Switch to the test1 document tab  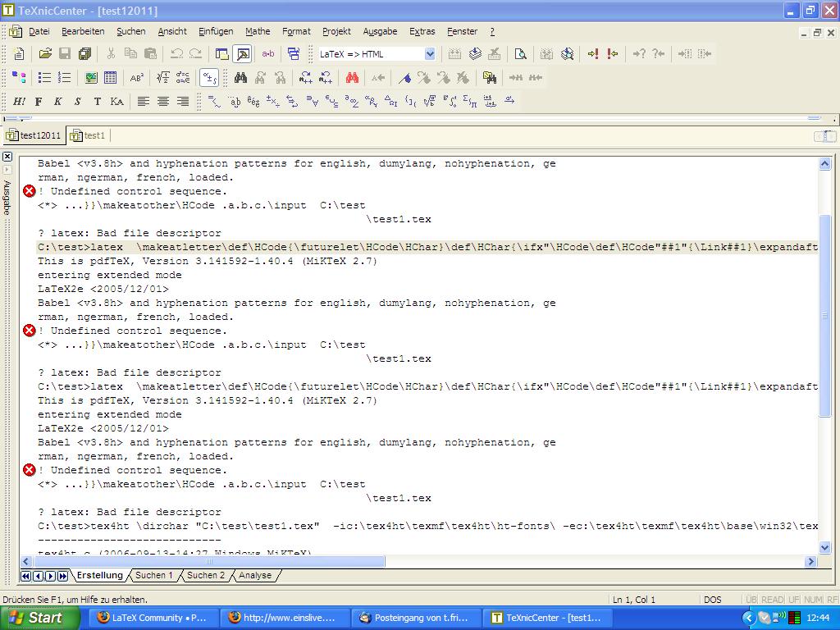click(88, 135)
